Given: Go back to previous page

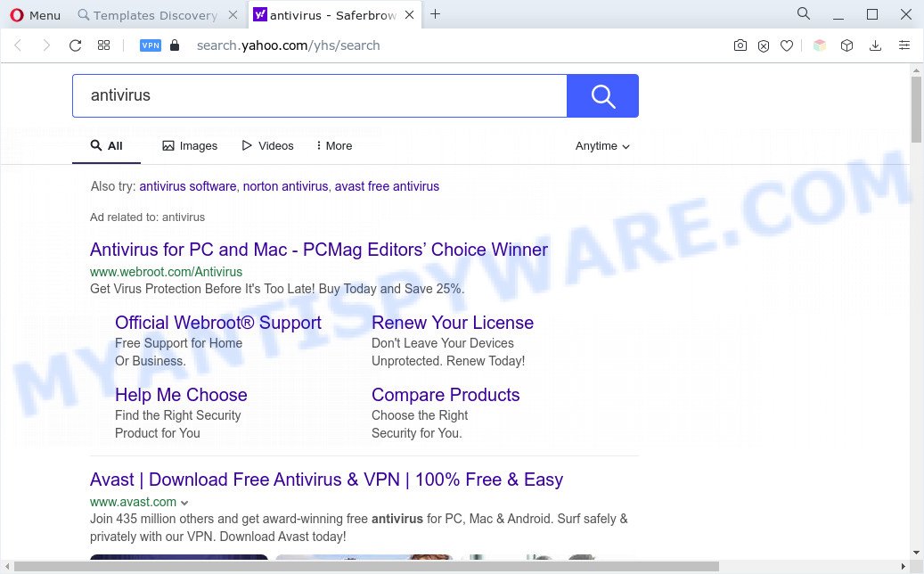Looking at the screenshot, I should click(19, 45).
